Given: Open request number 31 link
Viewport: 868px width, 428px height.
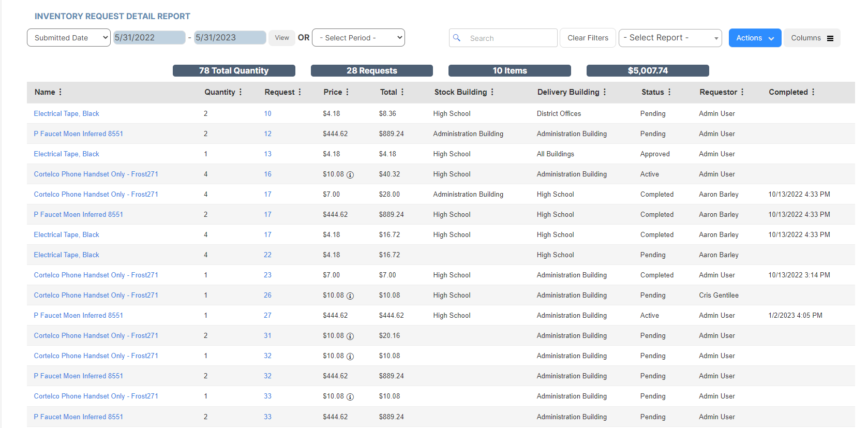Looking at the screenshot, I should point(267,335).
